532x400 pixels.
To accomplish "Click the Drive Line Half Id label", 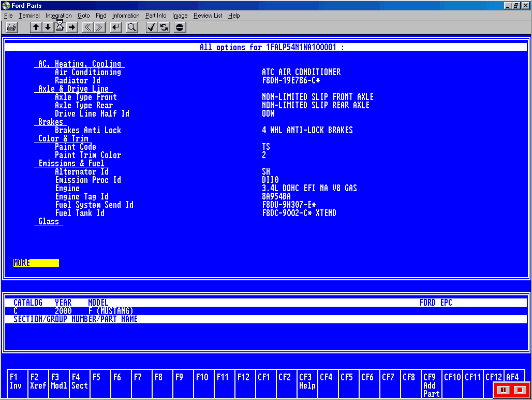I will [92, 113].
